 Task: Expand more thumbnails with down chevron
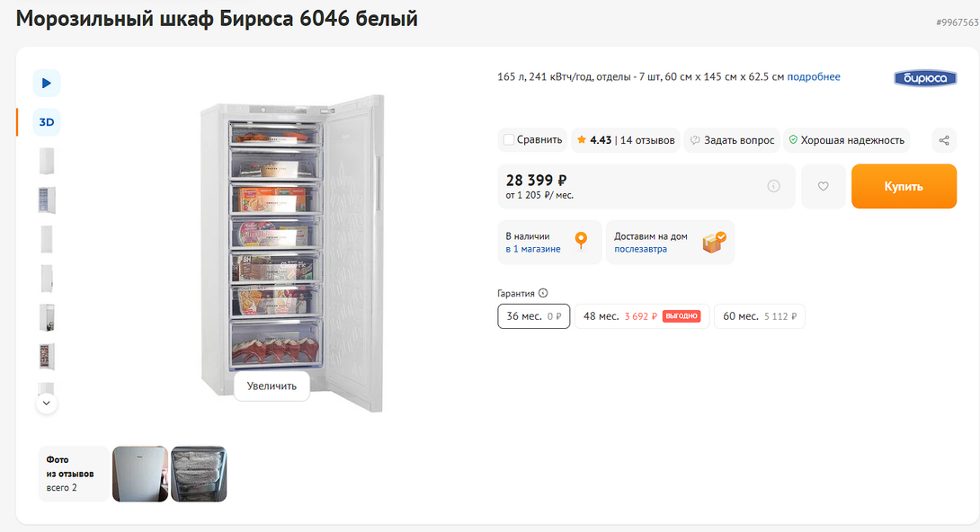click(x=47, y=403)
